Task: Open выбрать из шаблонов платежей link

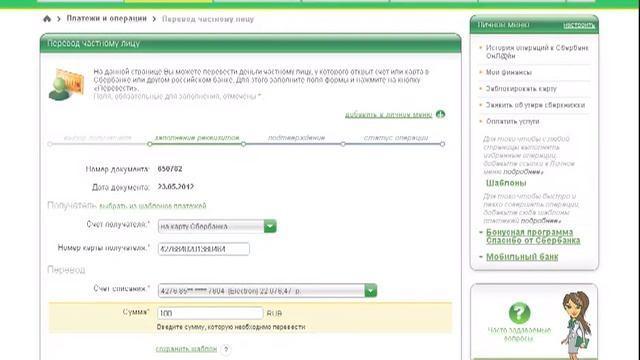Action: coord(153,205)
